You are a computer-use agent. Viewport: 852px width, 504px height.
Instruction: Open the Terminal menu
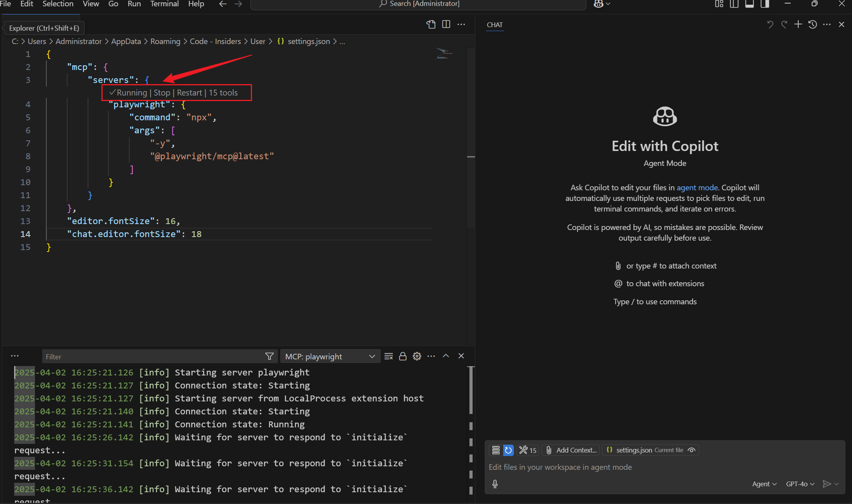[164, 4]
